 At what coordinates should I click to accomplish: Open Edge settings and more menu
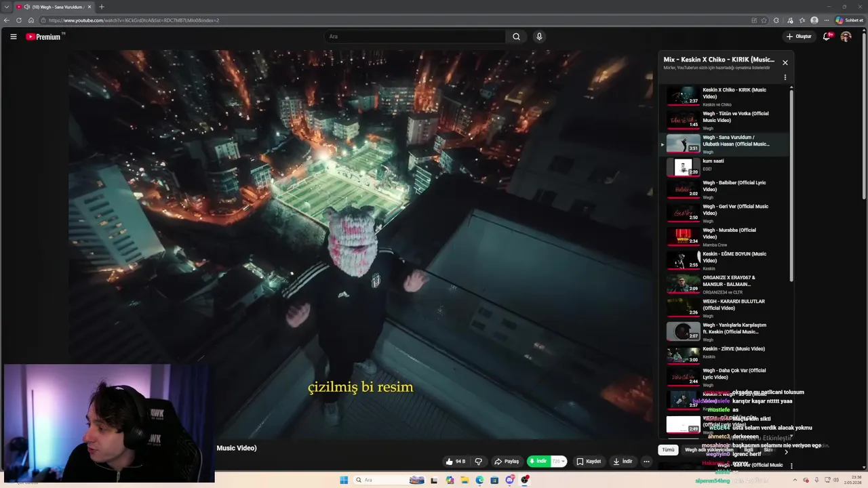click(827, 20)
